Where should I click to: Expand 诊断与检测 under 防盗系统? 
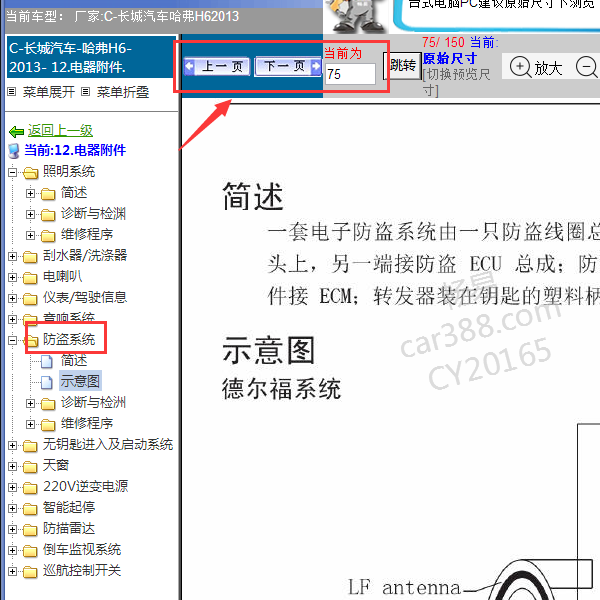pyautogui.click(x=30, y=403)
